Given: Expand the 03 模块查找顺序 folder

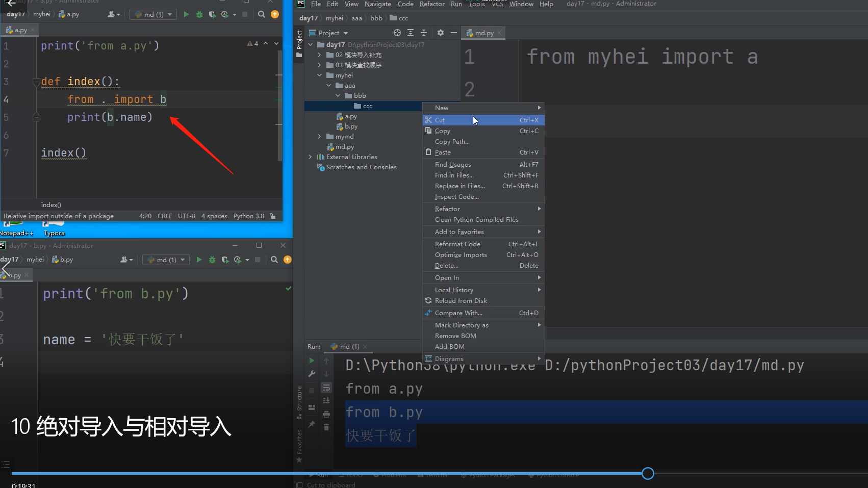Looking at the screenshot, I should point(319,65).
